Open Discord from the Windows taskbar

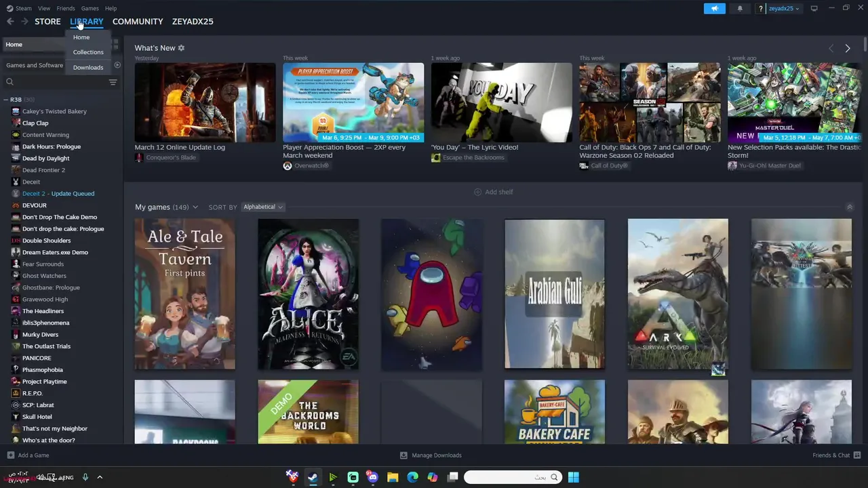(x=372, y=477)
